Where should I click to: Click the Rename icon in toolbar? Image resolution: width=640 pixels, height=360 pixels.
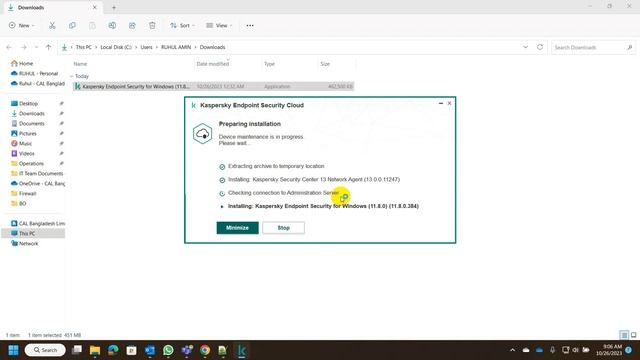tap(112, 25)
